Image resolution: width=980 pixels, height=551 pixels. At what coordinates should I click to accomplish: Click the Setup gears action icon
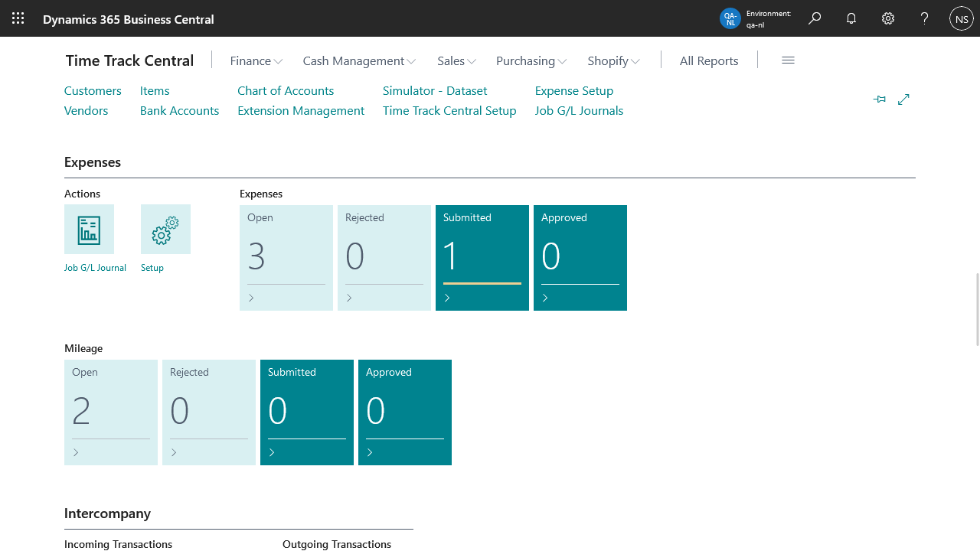(x=165, y=230)
